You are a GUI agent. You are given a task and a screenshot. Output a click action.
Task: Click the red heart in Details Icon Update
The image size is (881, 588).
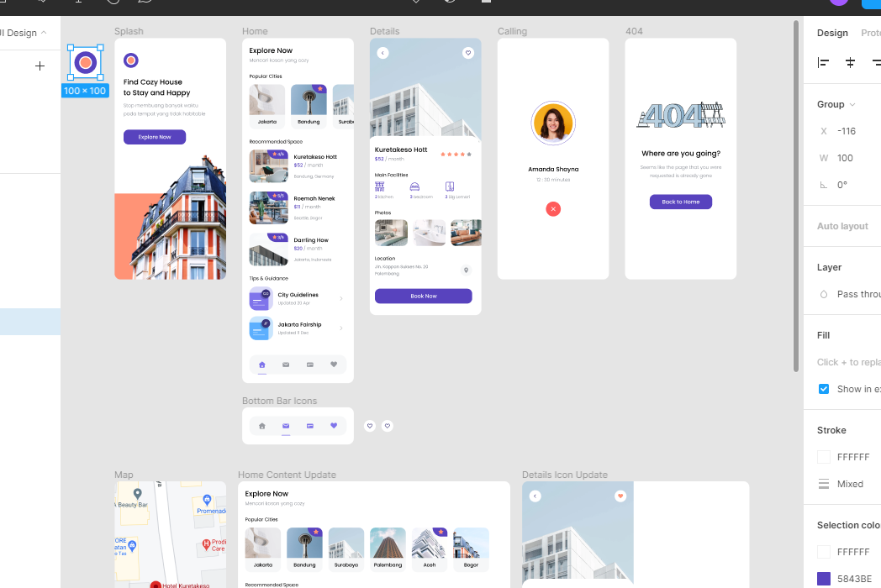pyautogui.click(x=620, y=496)
